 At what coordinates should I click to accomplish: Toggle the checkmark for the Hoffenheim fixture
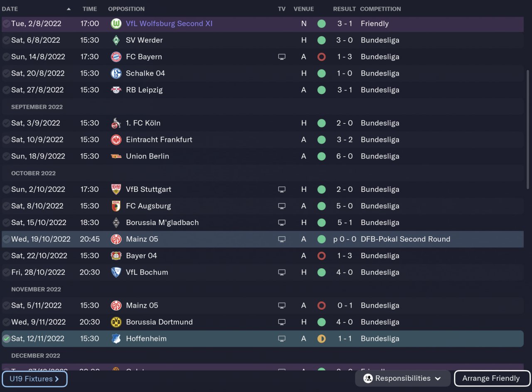pyautogui.click(x=6, y=339)
